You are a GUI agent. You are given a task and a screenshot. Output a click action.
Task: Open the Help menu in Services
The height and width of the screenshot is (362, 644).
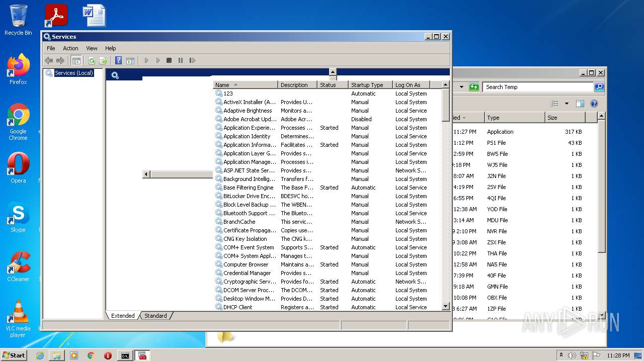click(x=111, y=48)
